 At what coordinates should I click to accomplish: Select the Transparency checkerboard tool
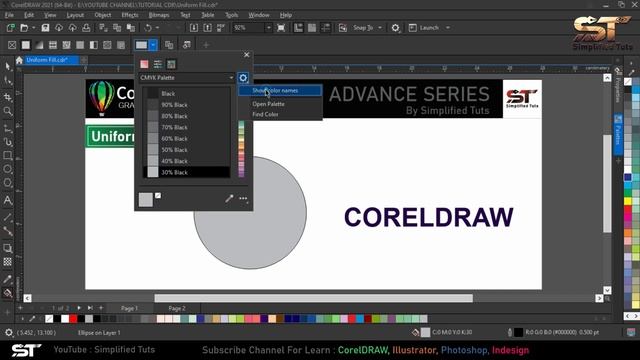click(8, 262)
